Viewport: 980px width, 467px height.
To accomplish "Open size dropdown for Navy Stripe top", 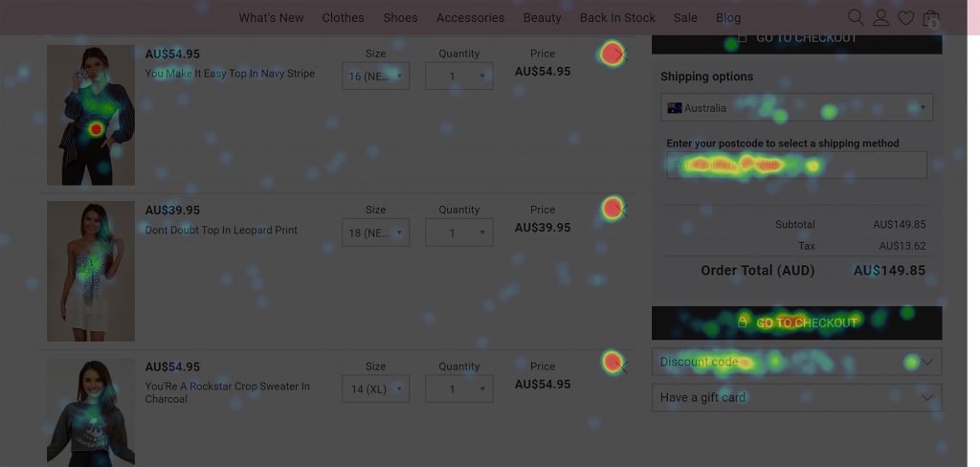I will point(375,76).
